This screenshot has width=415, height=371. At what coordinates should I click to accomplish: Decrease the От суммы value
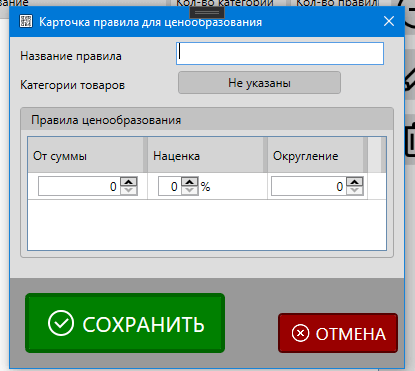[129, 190]
